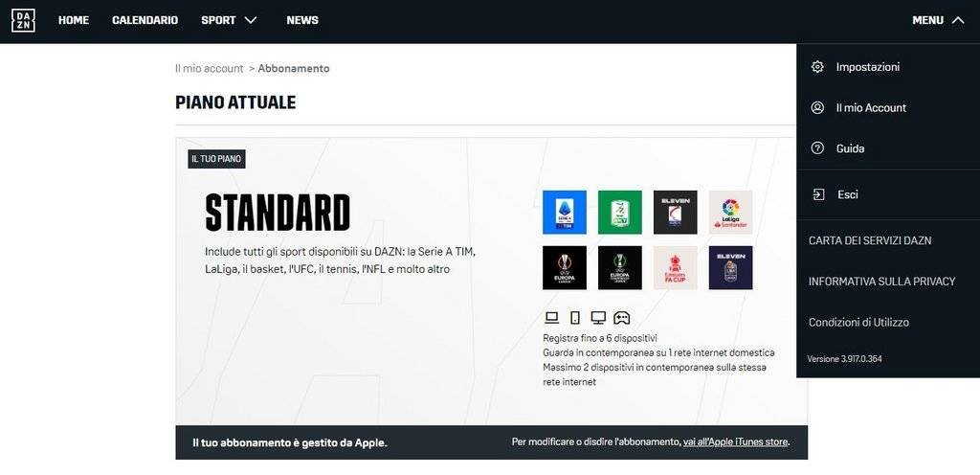Screen dimensions: 980x475
Task: Click the game controller device icon
Action: [x=621, y=318]
